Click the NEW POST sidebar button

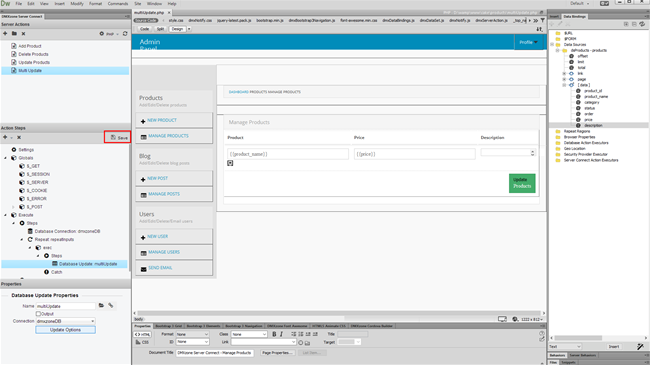(x=174, y=178)
